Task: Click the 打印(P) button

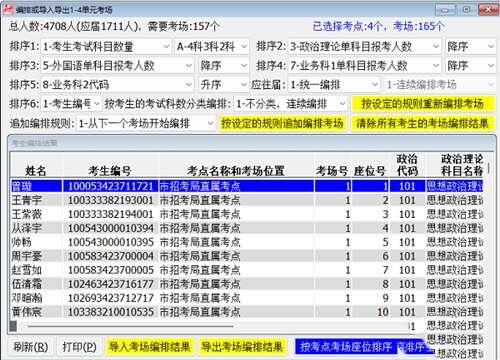Action: [79, 347]
